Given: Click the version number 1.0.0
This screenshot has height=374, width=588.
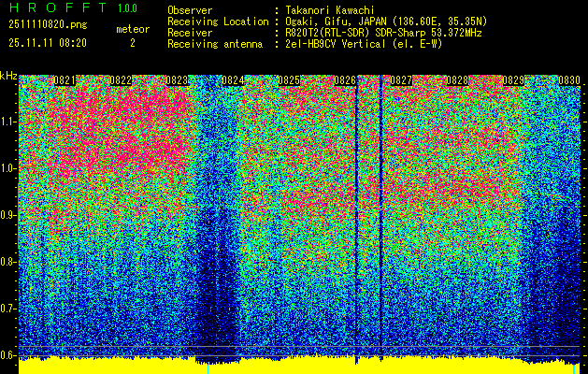Looking at the screenshot, I should (x=127, y=8).
